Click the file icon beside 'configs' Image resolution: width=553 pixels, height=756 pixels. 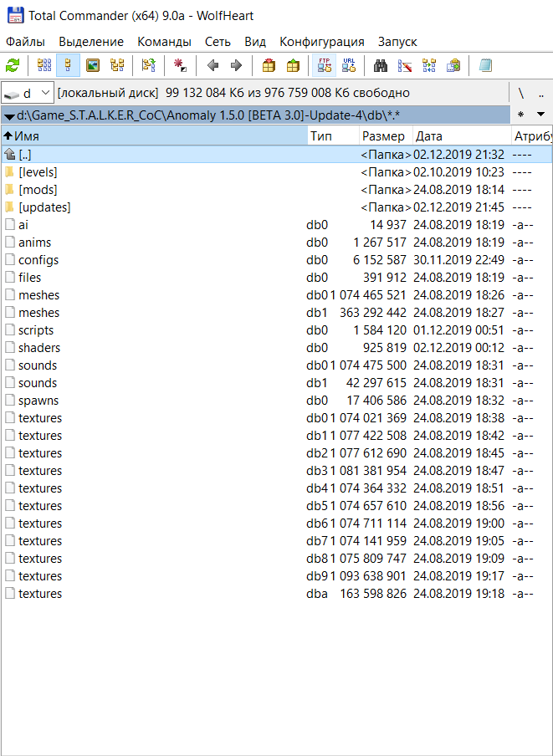click(x=10, y=260)
